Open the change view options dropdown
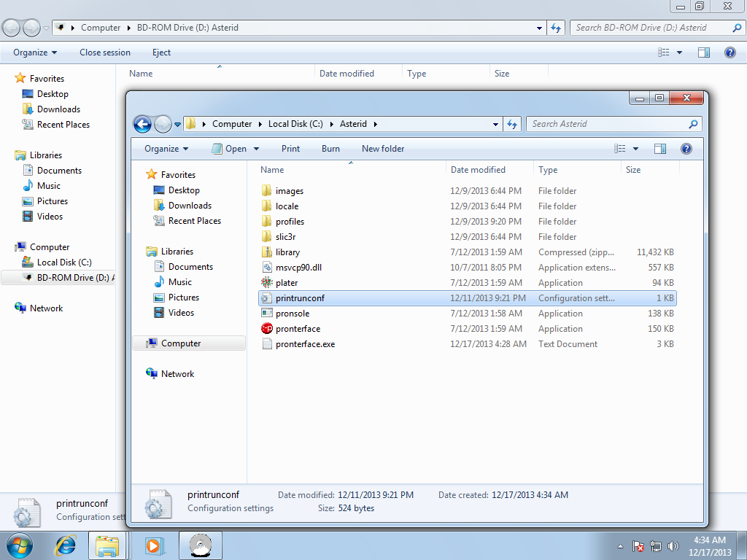 [x=635, y=149]
